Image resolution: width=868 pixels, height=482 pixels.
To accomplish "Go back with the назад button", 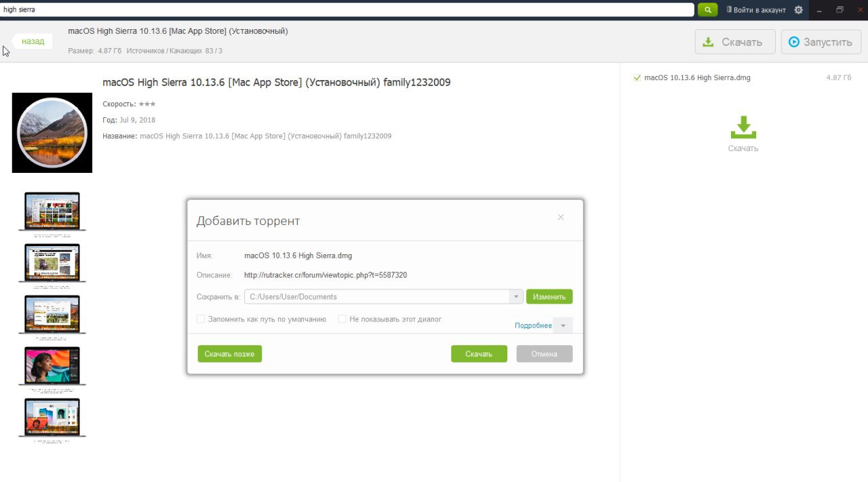I will (x=32, y=41).
